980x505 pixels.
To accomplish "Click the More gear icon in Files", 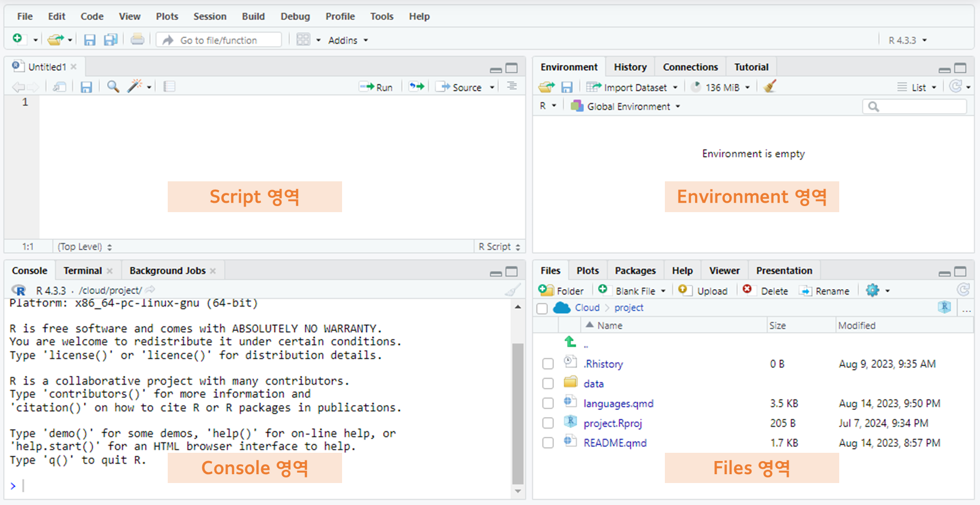I will click(x=872, y=290).
